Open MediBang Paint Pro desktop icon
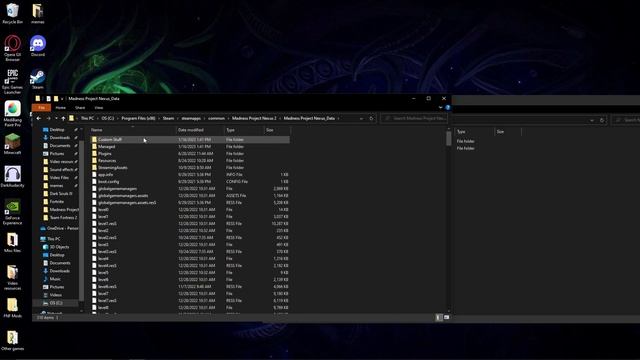The image size is (640, 360). [12, 114]
